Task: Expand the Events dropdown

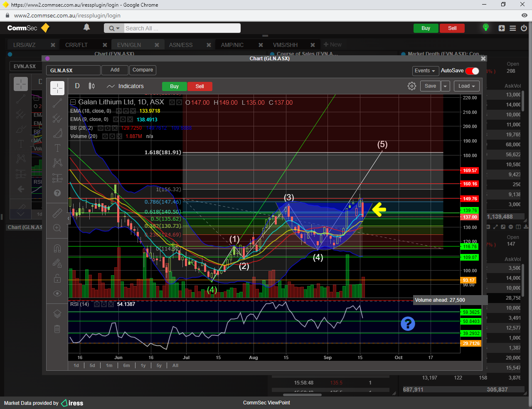Action: 425,71
